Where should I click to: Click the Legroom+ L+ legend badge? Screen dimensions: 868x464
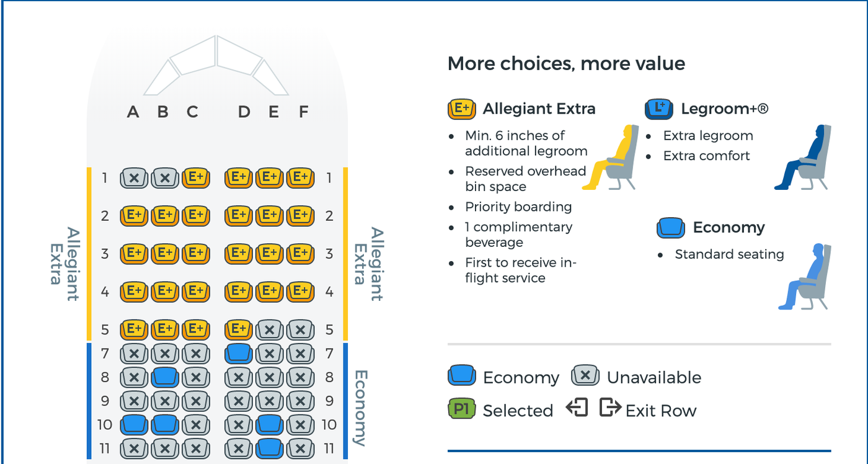pyautogui.click(x=659, y=109)
